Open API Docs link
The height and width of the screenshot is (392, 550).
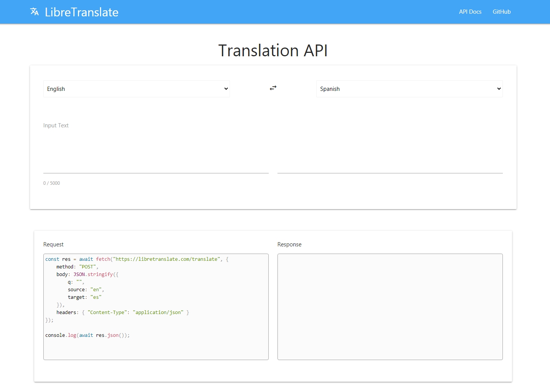point(470,12)
